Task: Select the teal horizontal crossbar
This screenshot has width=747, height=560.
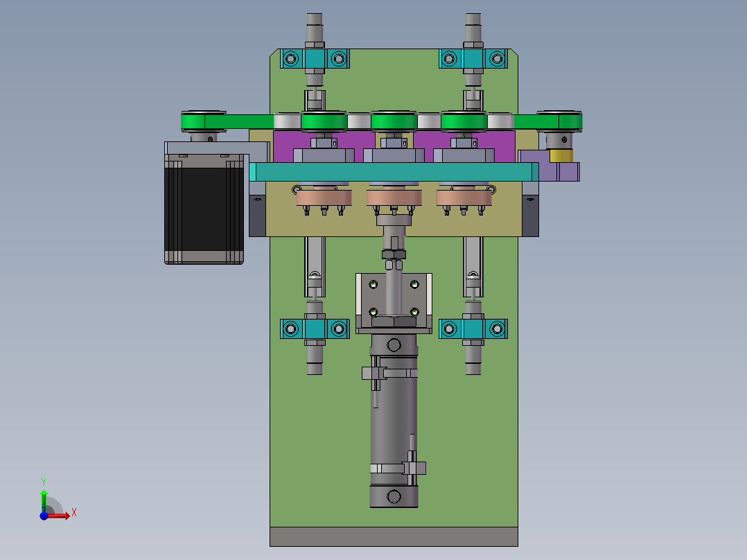Action: [394, 172]
